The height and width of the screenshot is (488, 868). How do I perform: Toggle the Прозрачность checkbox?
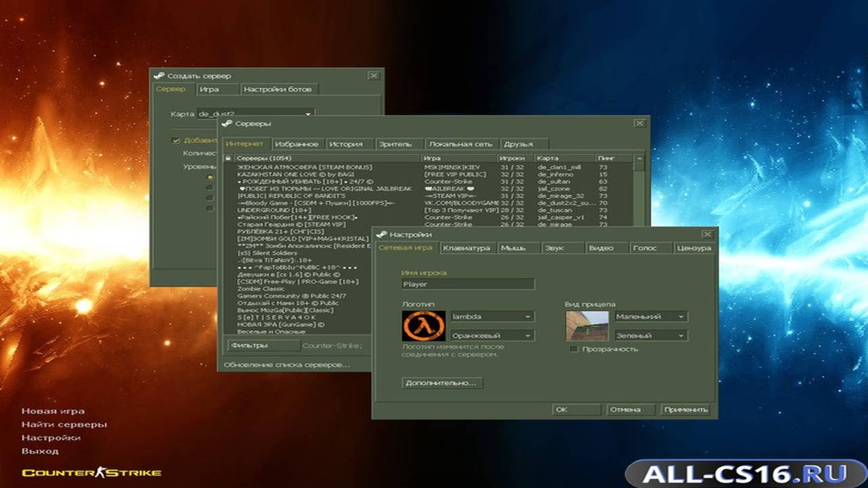click(x=574, y=349)
